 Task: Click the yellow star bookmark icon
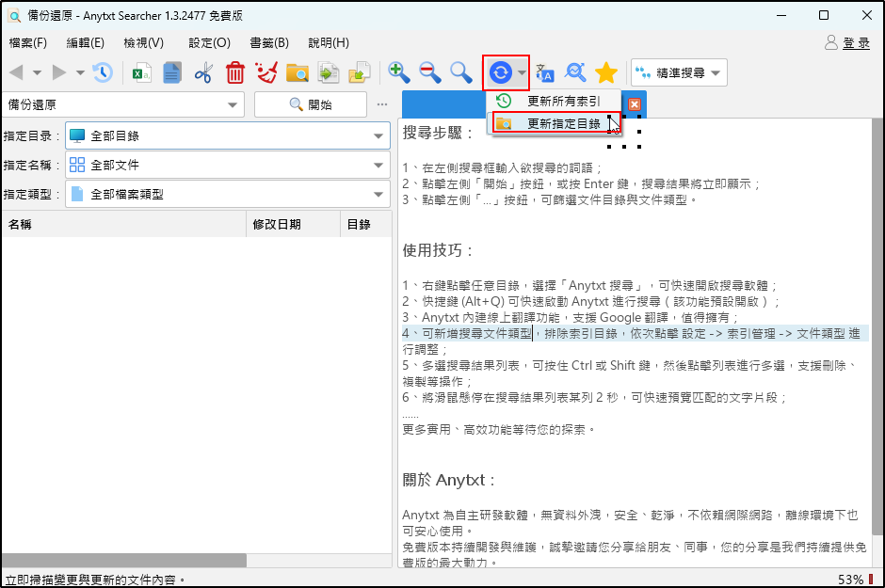[606, 72]
